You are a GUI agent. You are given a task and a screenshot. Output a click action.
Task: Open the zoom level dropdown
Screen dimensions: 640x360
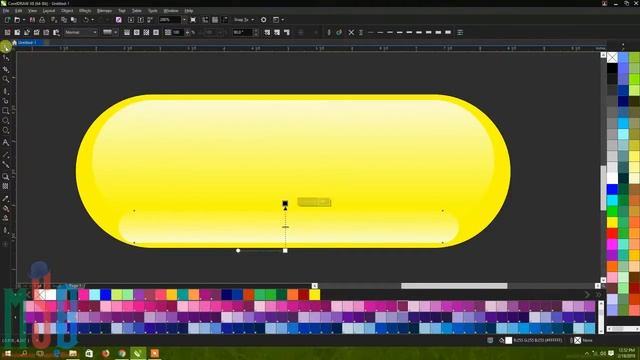[184, 20]
